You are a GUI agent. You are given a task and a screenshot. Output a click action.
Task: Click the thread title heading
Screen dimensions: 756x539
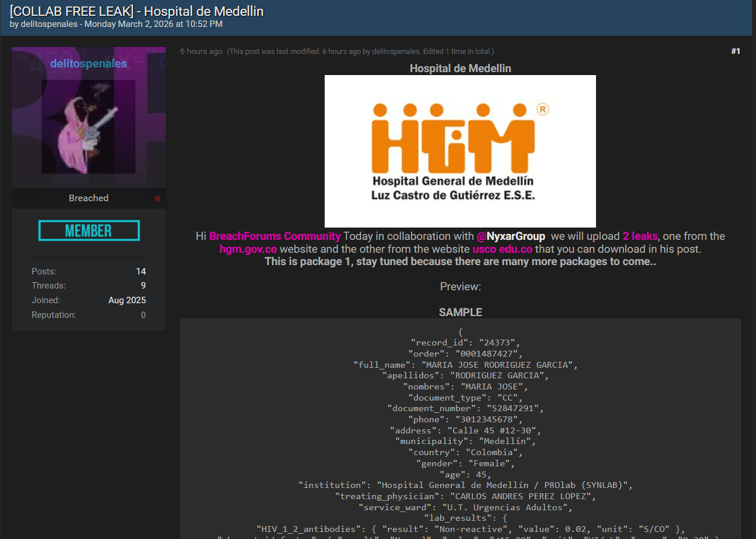(137, 11)
